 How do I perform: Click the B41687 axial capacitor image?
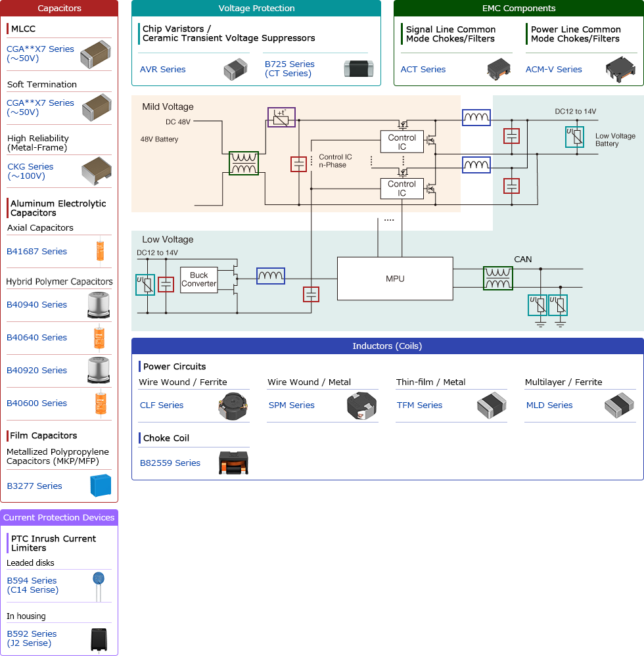click(x=100, y=251)
